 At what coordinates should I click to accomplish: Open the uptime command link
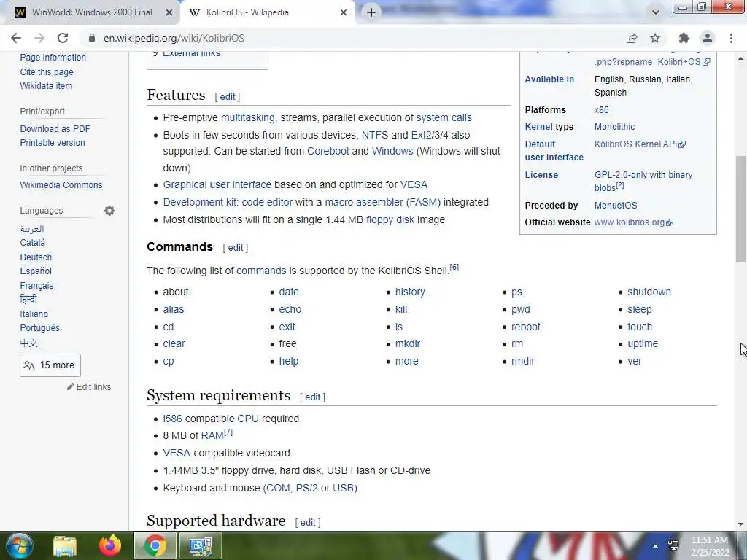pyautogui.click(x=643, y=344)
